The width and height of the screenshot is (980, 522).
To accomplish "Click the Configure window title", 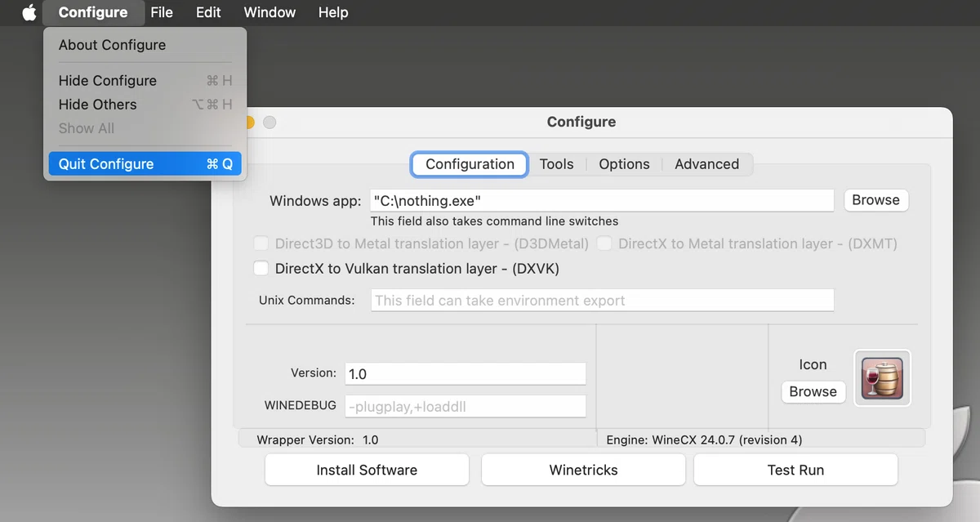I will click(581, 122).
